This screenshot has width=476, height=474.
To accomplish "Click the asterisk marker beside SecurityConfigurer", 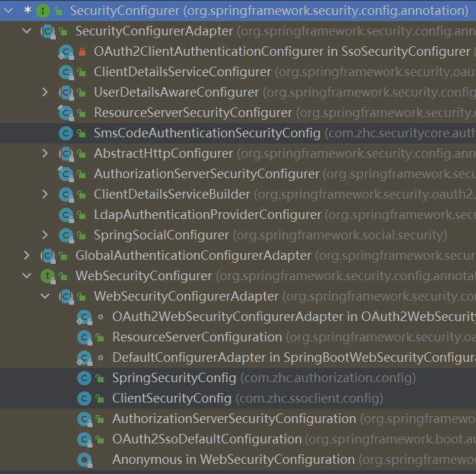I will (x=27, y=10).
